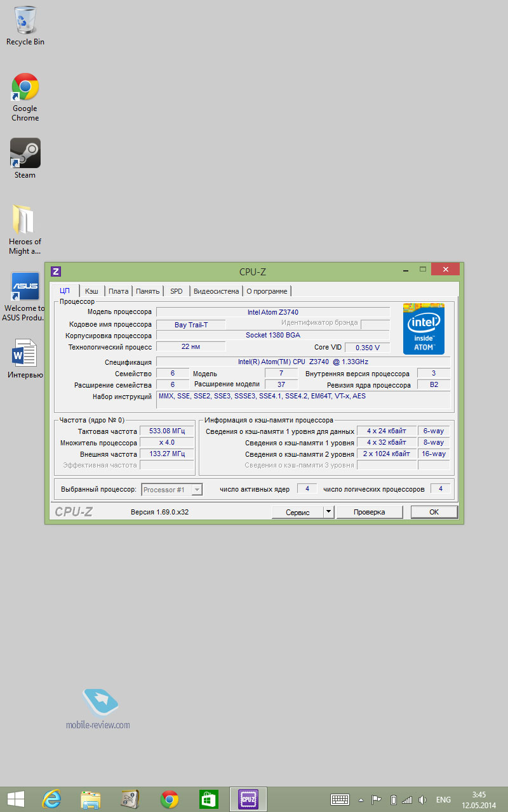Launch the Google Chrome desktop shortcut

coord(25,97)
